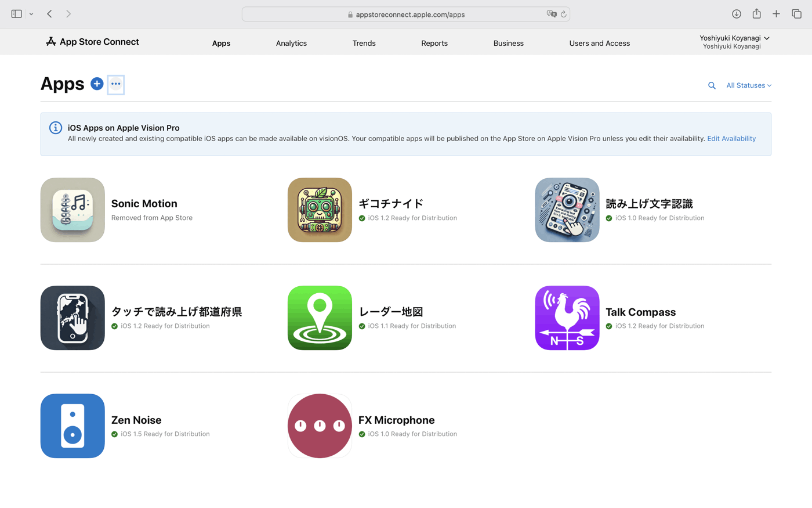812x508 pixels.
Task: Click the FX Microphone app icon
Action: point(320,426)
